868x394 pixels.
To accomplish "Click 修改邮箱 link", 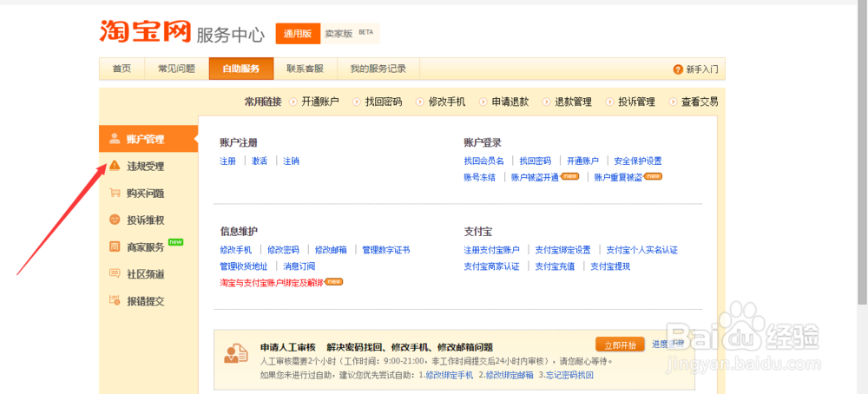I will point(331,250).
